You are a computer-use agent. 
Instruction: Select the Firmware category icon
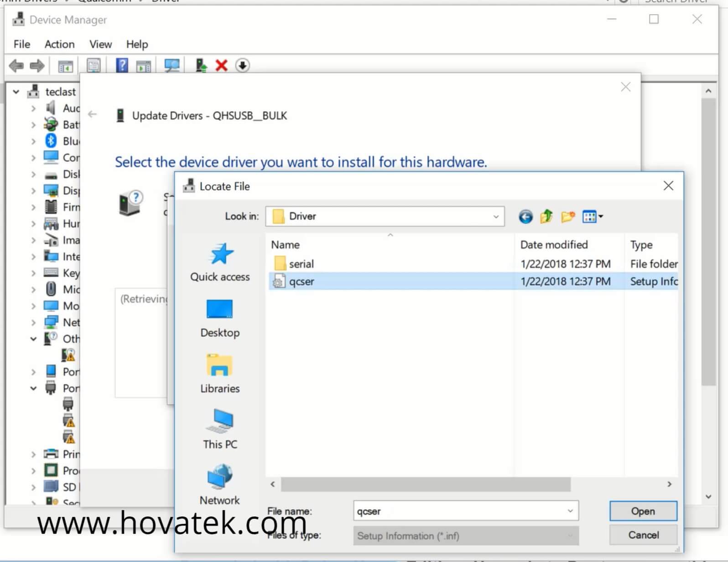[x=51, y=207]
